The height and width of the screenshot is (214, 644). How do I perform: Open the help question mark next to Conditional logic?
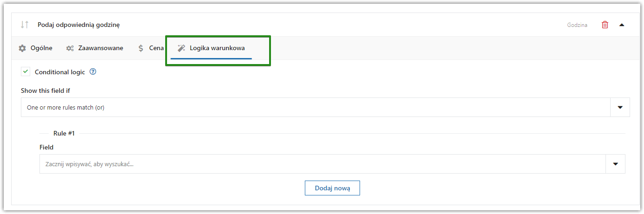point(93,71)
